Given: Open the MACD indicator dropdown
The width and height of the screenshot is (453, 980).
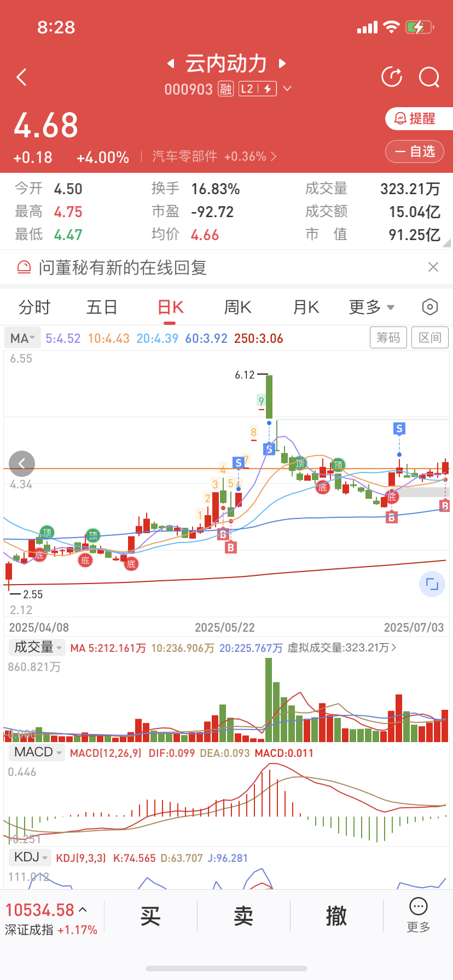Looking at the screenshot, I should 37,752.
